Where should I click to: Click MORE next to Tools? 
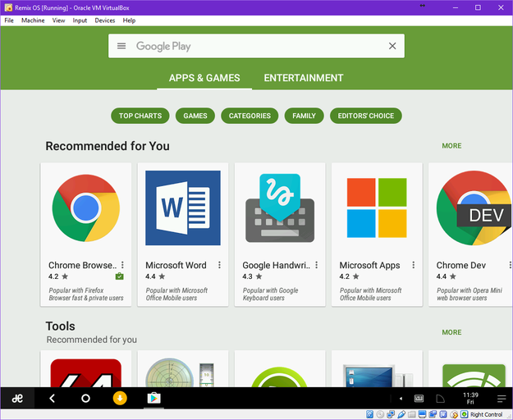[451, 332]
